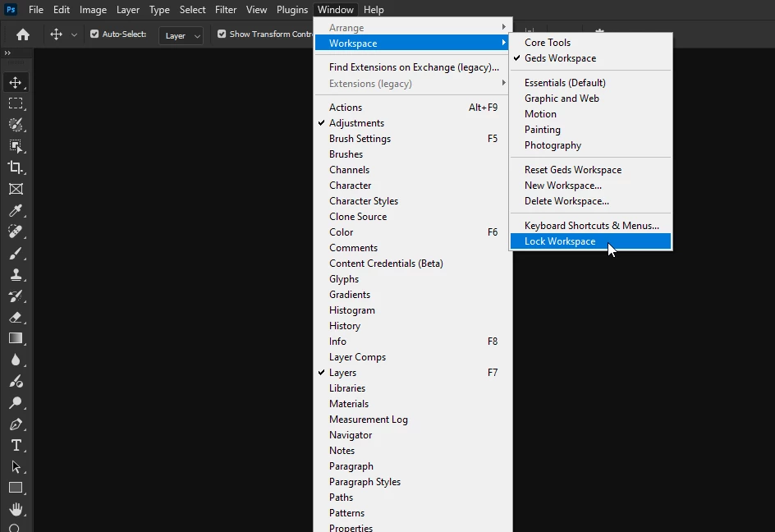The height and width of the screenshot is (532, 775).
Task: Toggle Show Transform Controls checkbox
Action: tap(222, 34)
